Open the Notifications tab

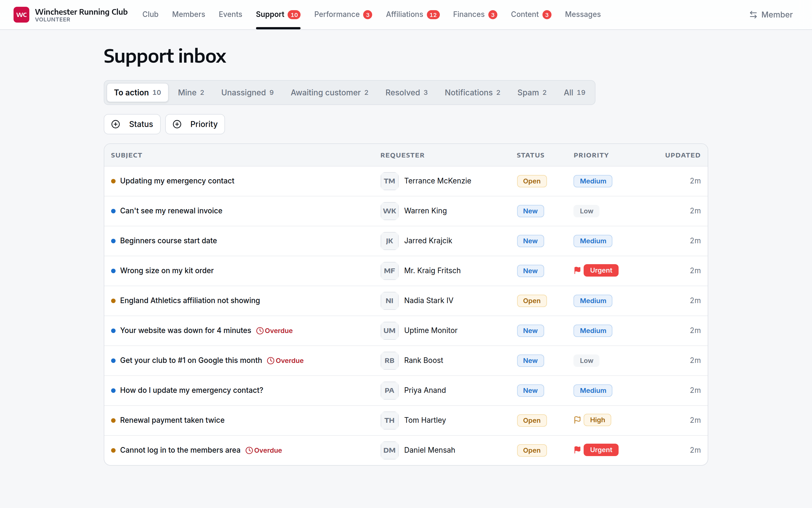[473, 92]
